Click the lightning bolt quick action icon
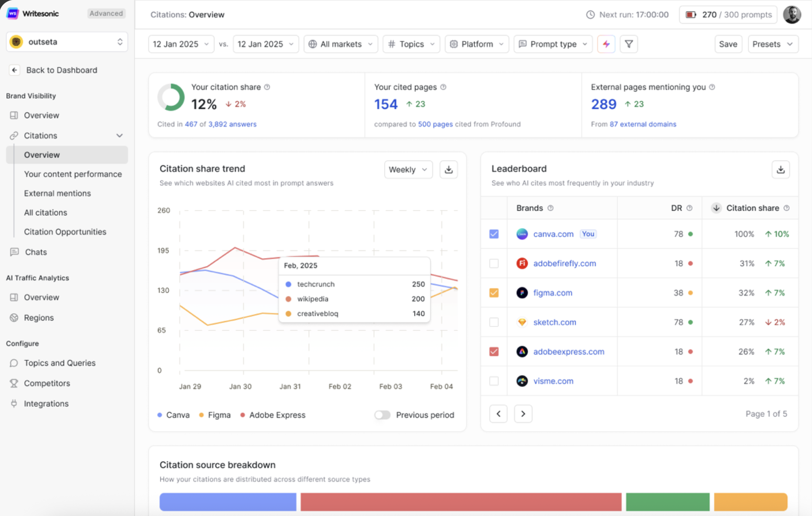This screenshot has width=812, height=516. 606,44
